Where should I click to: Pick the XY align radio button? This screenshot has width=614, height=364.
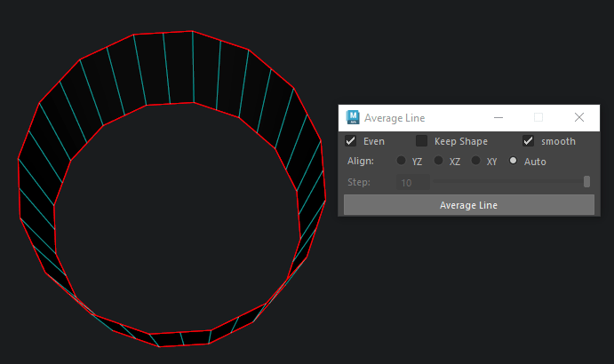pyautogui.click(x=476, y=162)
